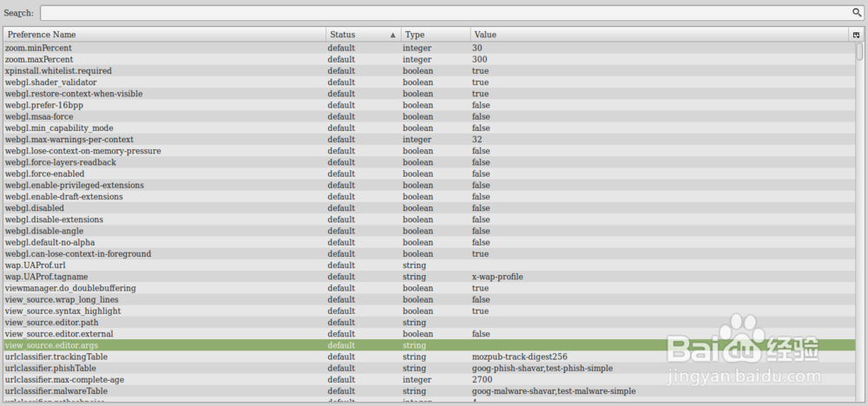This screenshot has height=406, width=868.
Task: Click the mozpub-track-digest256 value
Action: pyautogui.click(x=520, y=357)
